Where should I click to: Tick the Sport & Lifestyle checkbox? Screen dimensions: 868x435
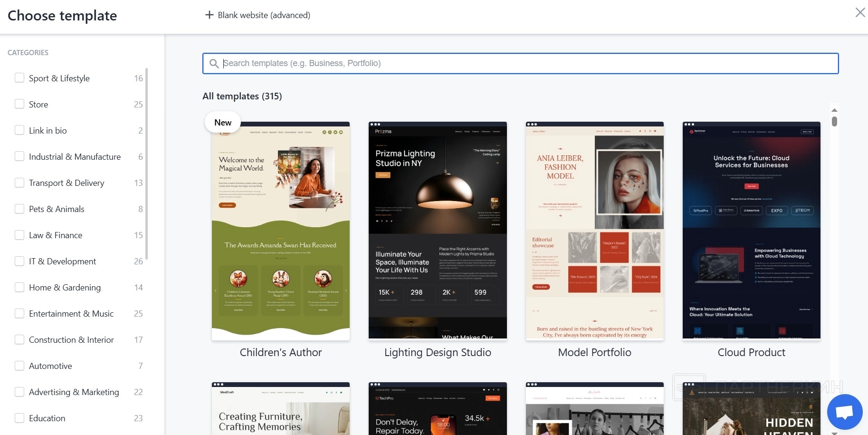[19, 77]
